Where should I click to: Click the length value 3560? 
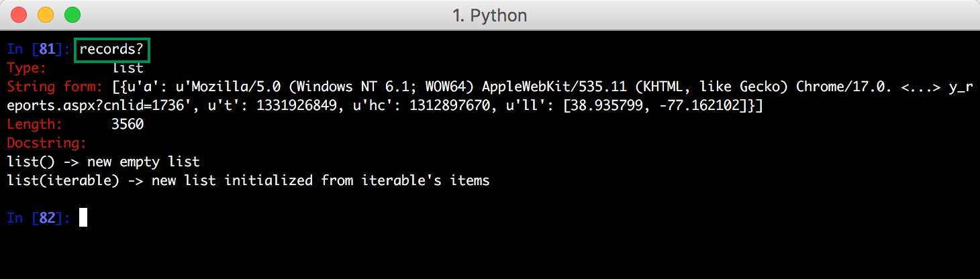128,124
